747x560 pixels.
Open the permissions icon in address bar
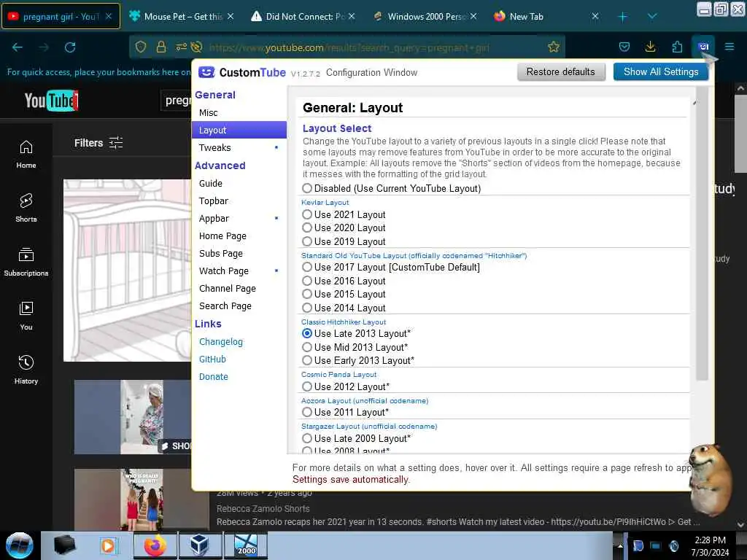pos(182,47)
